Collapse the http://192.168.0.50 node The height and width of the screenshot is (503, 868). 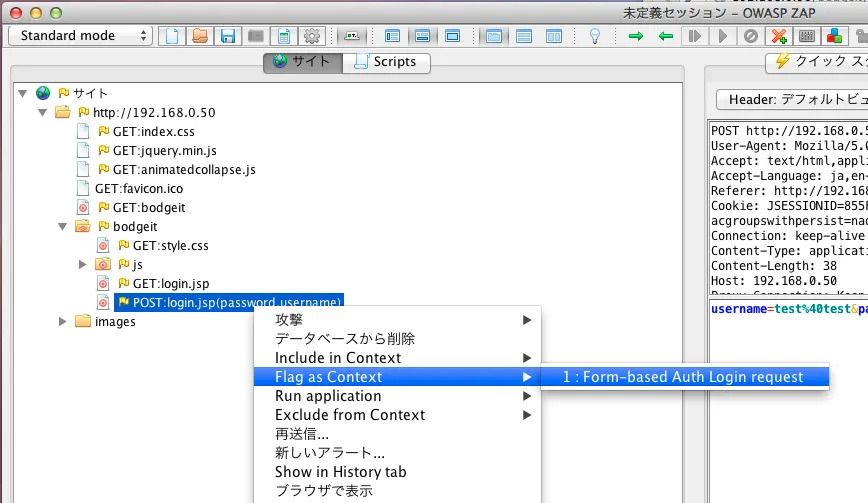click(43, 112)
